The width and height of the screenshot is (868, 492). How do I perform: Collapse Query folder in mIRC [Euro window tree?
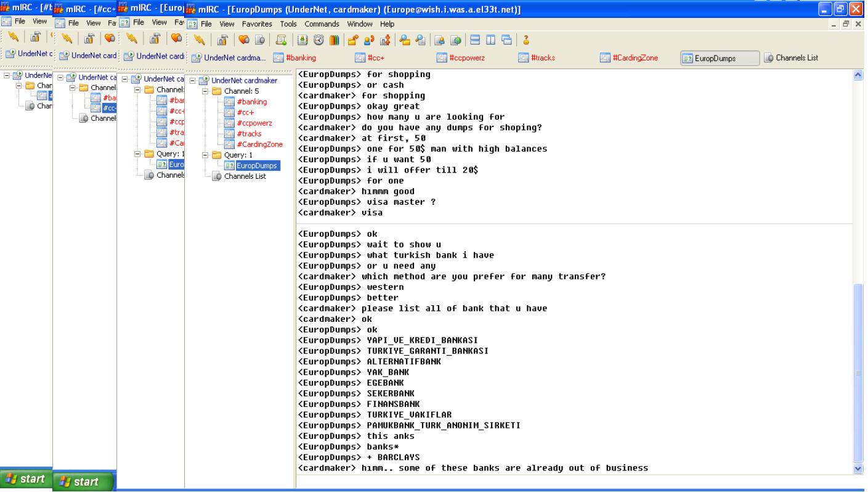[x=137, y=154]
